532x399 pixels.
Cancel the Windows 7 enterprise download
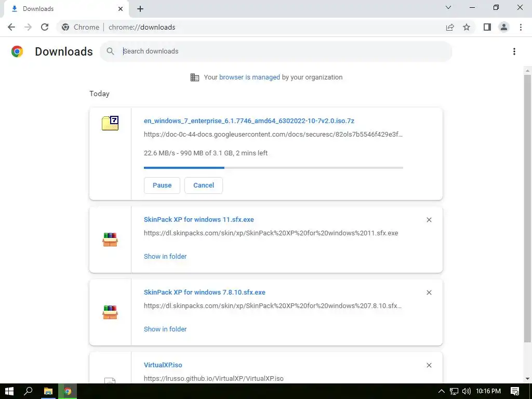[204, 185]
